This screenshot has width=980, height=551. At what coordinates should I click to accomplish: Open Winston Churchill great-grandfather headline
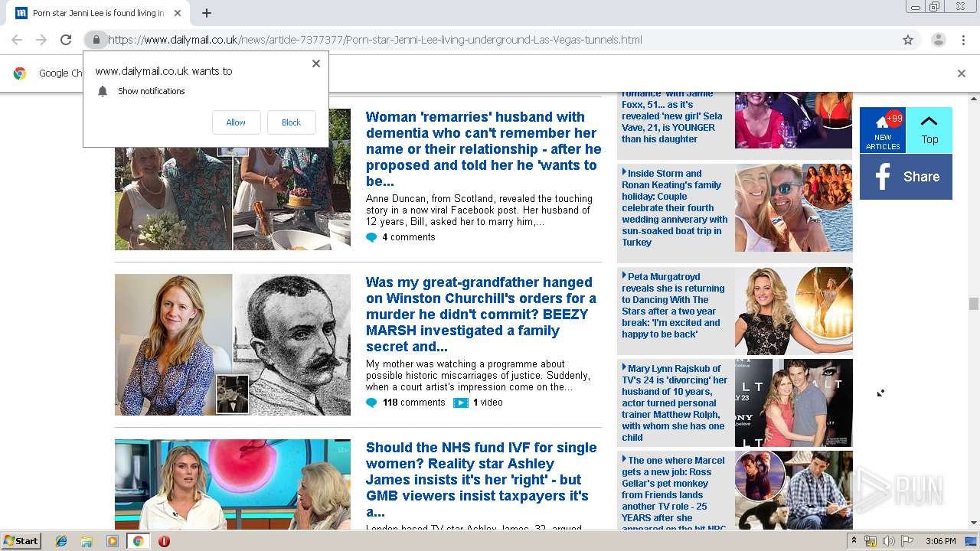point(481,315)
